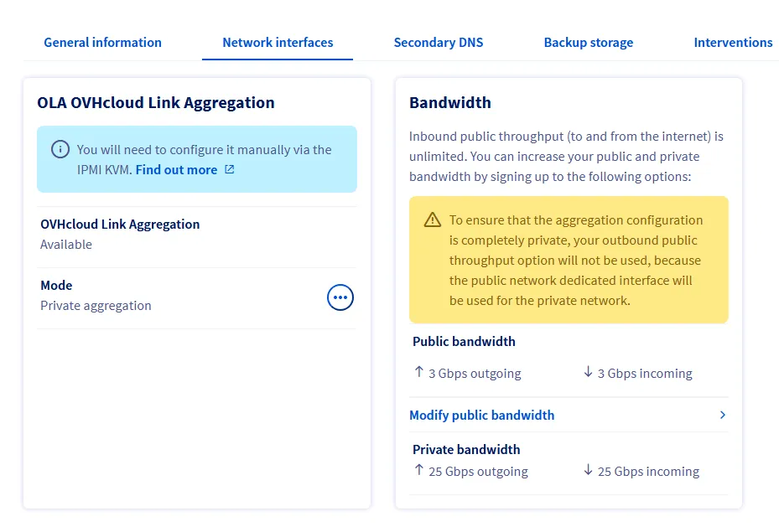Open the Interventions tab

[733, 43]
